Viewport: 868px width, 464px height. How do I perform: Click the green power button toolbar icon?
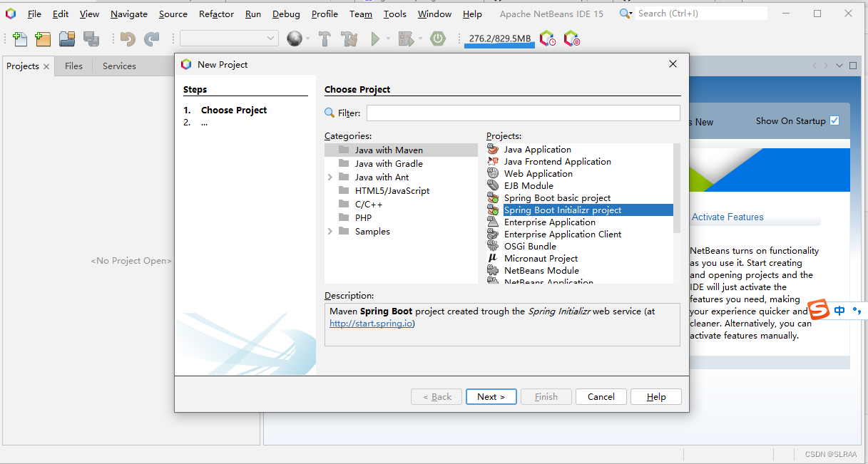coord(438,38)
